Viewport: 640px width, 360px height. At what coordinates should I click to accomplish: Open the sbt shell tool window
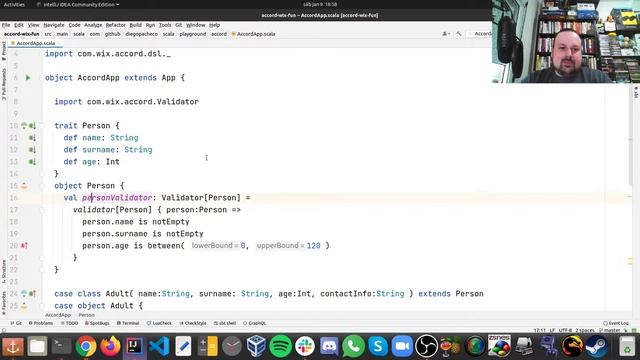(x=225, y=323)
